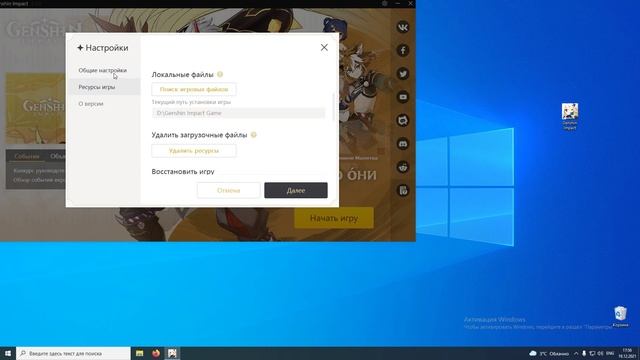
Task: Select Общие настройки in settings sidebar
Action: pos(102,70)
